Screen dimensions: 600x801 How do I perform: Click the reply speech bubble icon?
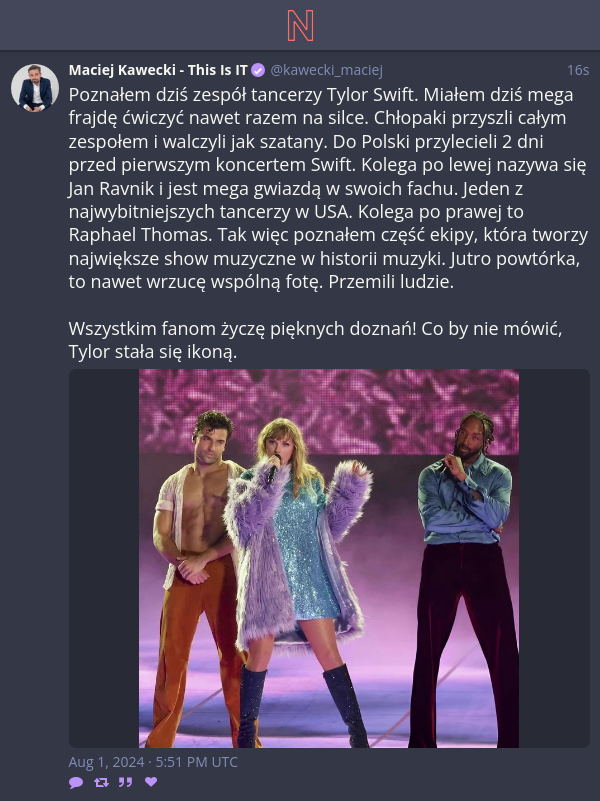coord(76,782)
